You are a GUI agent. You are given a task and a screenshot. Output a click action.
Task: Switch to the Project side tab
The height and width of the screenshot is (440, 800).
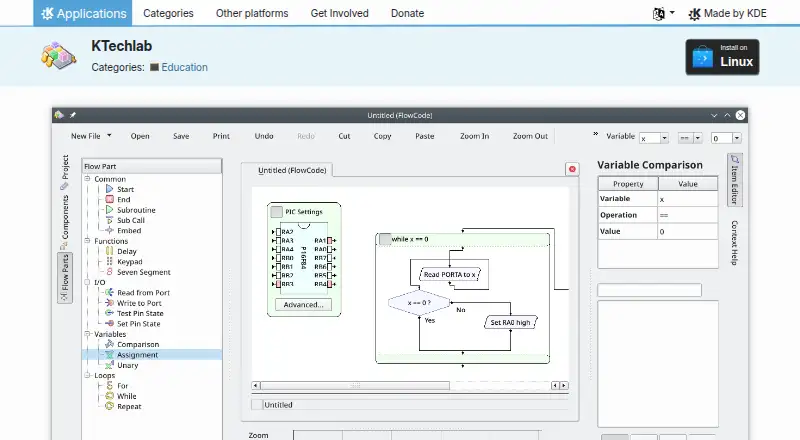(65, 173)
